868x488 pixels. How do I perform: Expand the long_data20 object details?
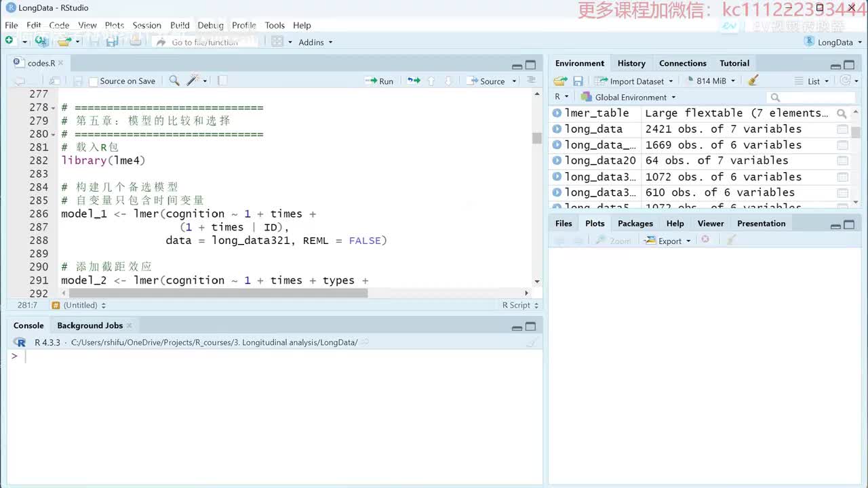[x=557, y=161]
